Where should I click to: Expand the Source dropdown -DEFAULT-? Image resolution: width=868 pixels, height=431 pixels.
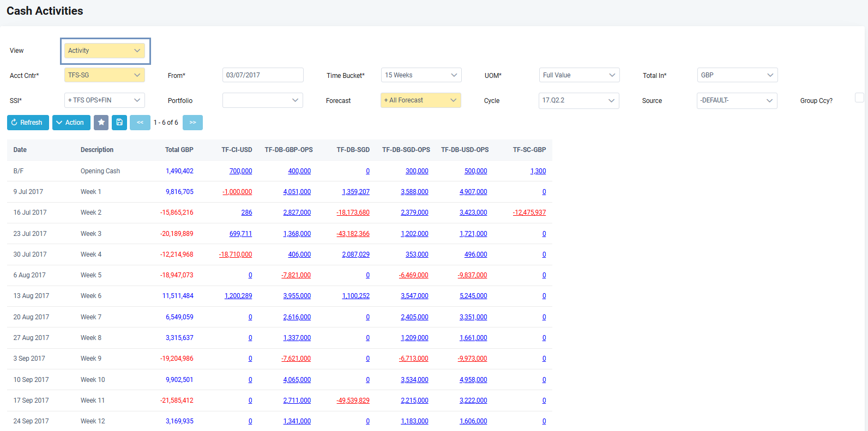[737, 101]
